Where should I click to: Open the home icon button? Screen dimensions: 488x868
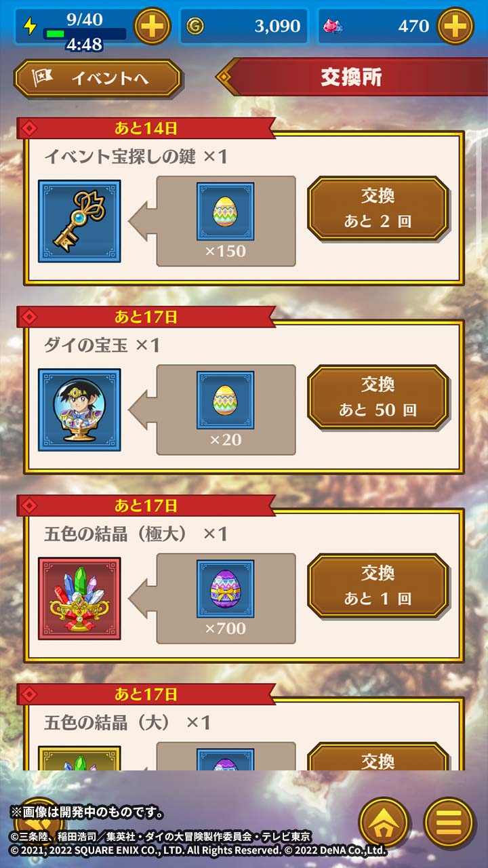[384, 822]
